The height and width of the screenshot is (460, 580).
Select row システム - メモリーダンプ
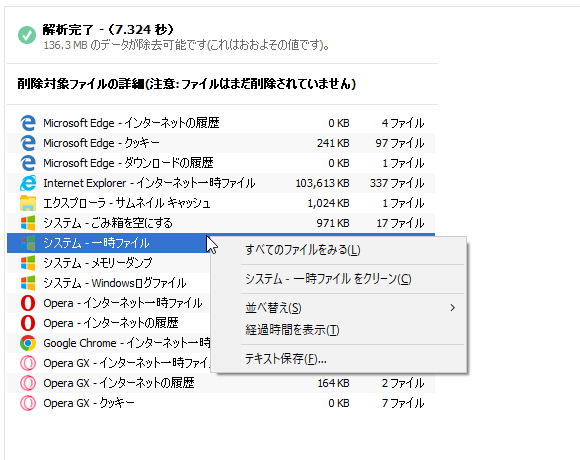[x=108, y=263]
